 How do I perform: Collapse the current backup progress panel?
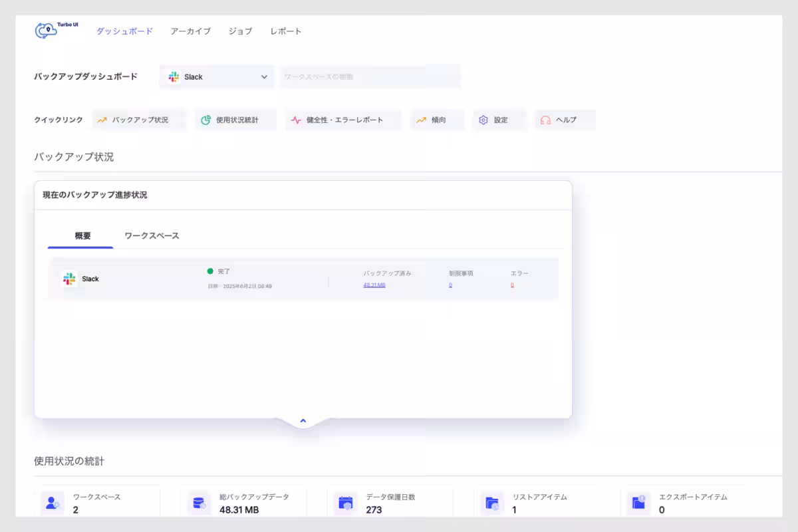pyautogui.click(x=303, y=420)
